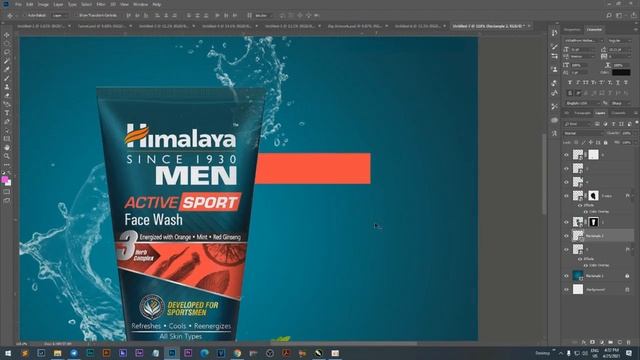Select the Eraser tool
The height and width of the screenshot is (360, 640).
coord(7,96)
